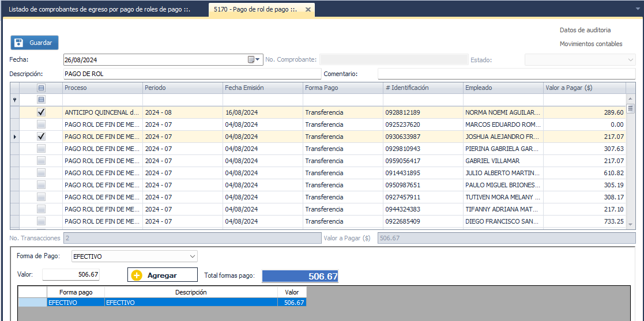Click the Guardar floppy disk icon
Viewport: 644px width, 321px height.
tap(18, 43)
